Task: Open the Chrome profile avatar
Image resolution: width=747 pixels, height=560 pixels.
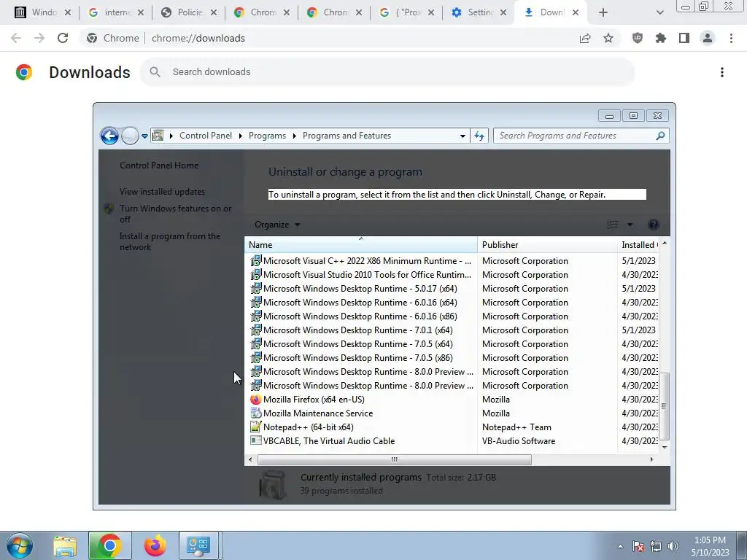Action: [708, 38]
